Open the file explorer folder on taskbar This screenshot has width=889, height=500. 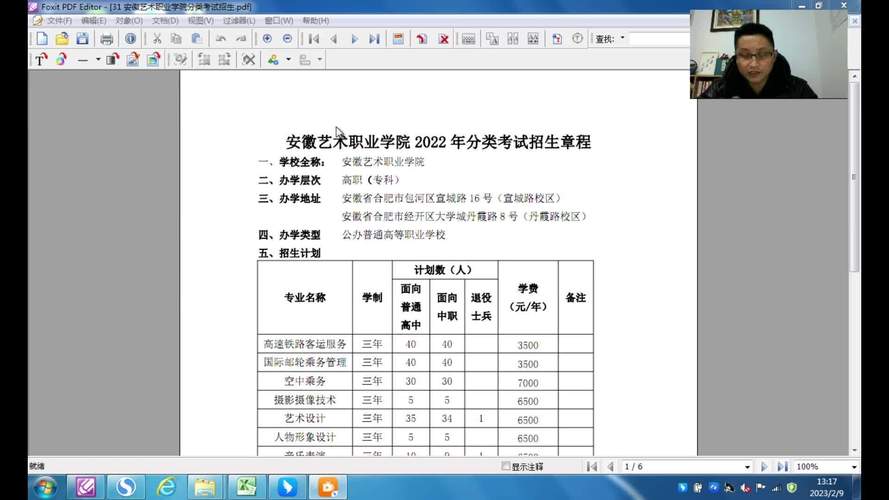click(205, 487)
